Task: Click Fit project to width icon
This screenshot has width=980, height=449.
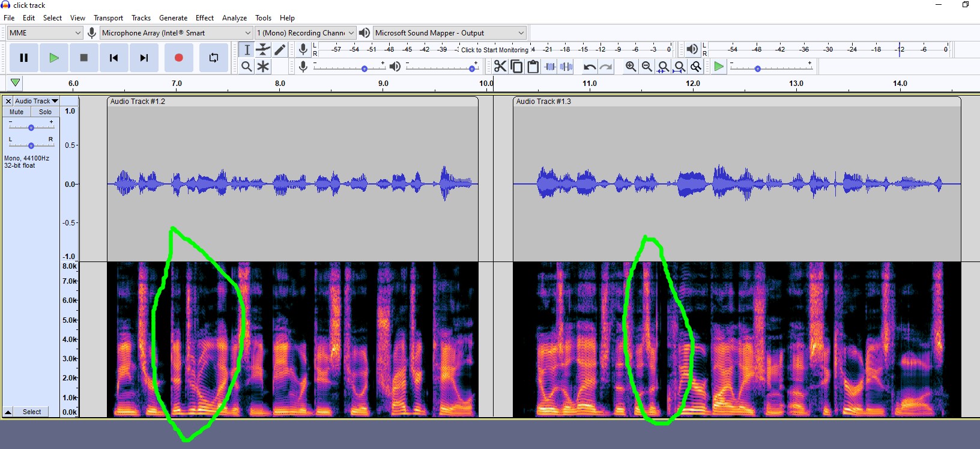Action: (679, 66)
